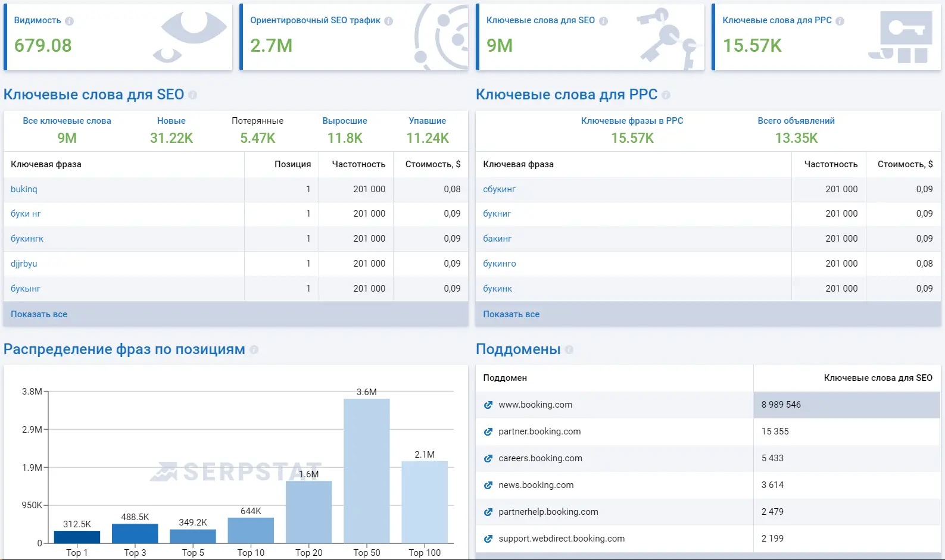The height and width of the screenshot is (560, 945).
Task: Open external link icon for careers.booking.com
Action: (488, 458)
